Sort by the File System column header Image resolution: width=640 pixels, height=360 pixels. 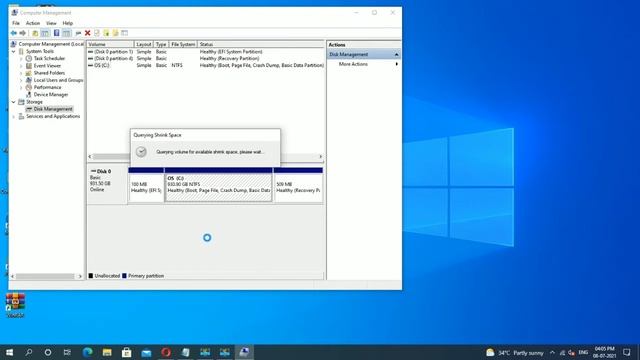click(x=183, y=44)
